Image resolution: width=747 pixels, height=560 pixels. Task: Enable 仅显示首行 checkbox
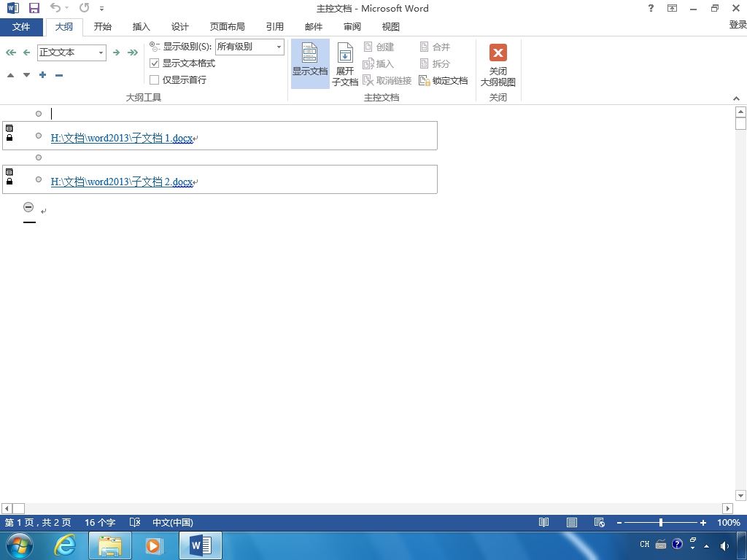click(x=154, y=79)
